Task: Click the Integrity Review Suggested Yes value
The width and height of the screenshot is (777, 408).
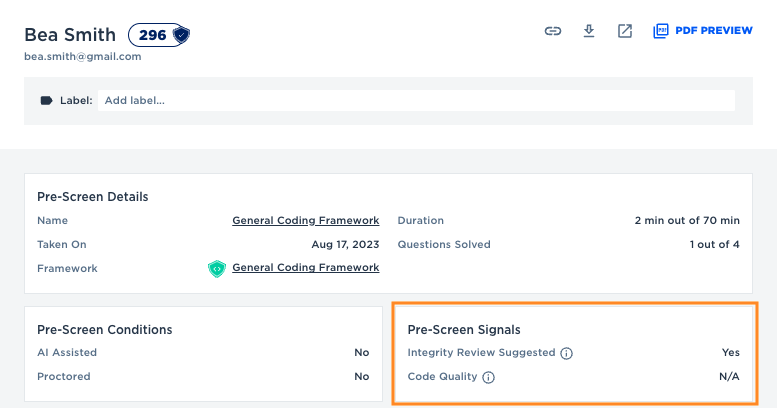Action: [730, 353]
